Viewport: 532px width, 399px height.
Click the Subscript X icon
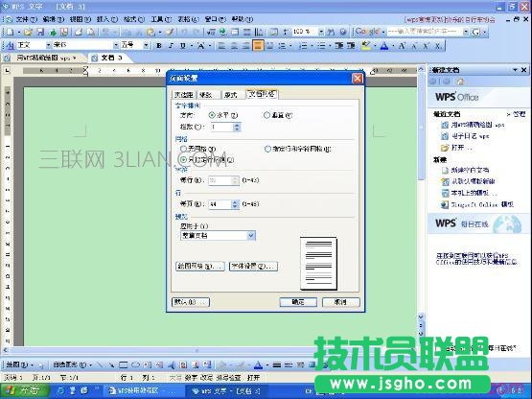pyautogui.click(x=438, y=45)
